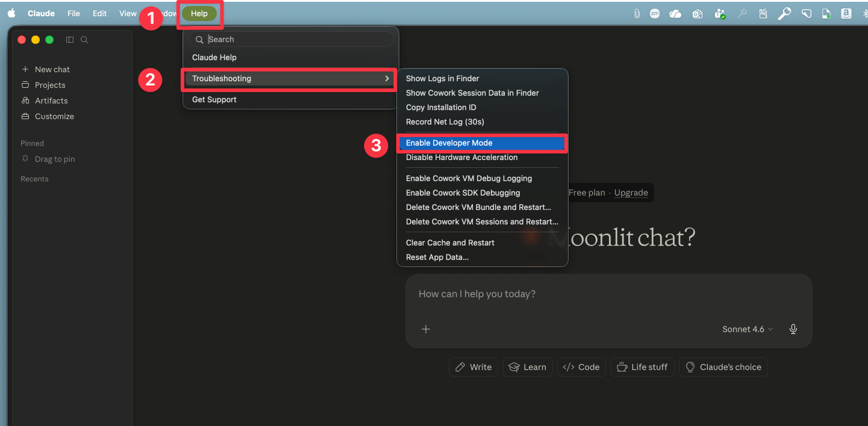Select the Learn suggestion chip
Screen dimensions: 868x426
coord(528,367)
